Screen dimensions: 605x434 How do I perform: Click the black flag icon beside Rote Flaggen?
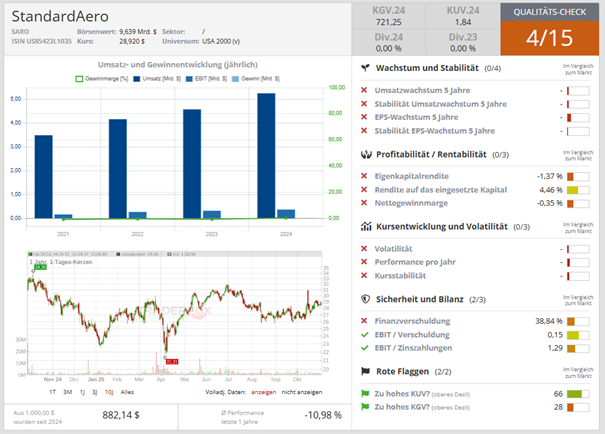pyautogui.click(x=366, y=371)
